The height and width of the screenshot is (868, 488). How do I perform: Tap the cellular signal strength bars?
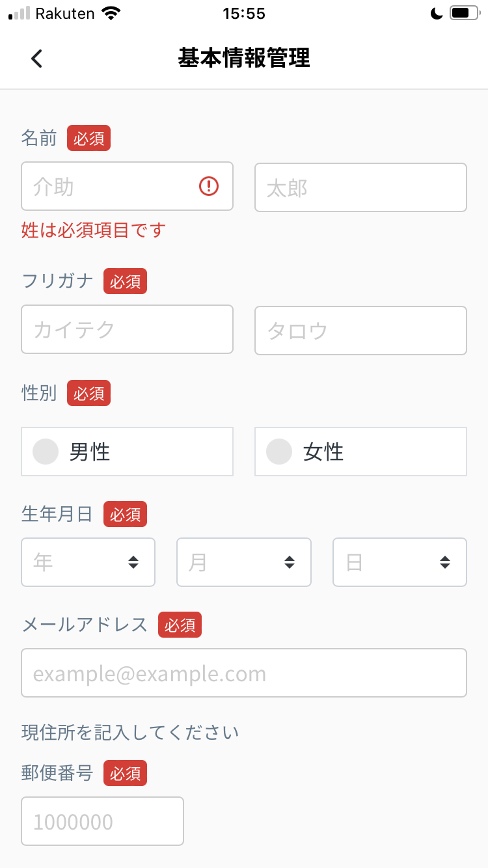[x=20, y=14]
